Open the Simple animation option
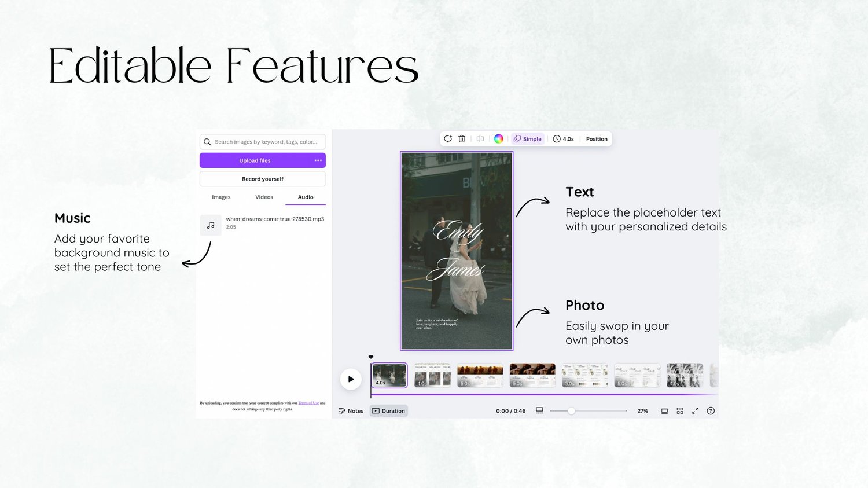The height and width of the screenshot is (488, 868). [528, 139]
